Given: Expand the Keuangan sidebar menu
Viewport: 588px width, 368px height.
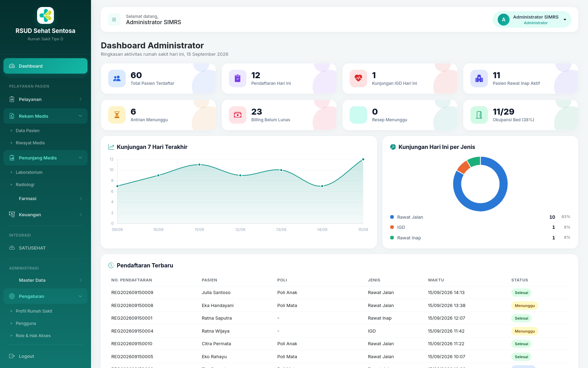Looking at the screenshot, I should coord(45,214).
